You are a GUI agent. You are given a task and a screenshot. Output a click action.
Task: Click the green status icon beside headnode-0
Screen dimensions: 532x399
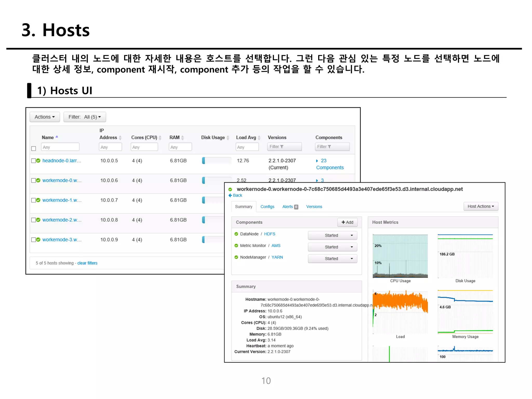tap(38, 161)
